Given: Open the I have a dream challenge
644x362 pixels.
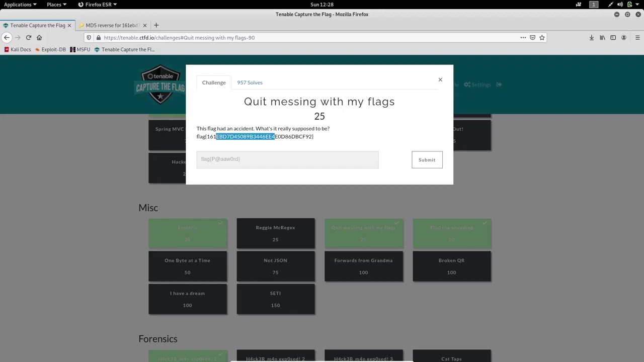Looking at the screenshot, I should point(188,299).
